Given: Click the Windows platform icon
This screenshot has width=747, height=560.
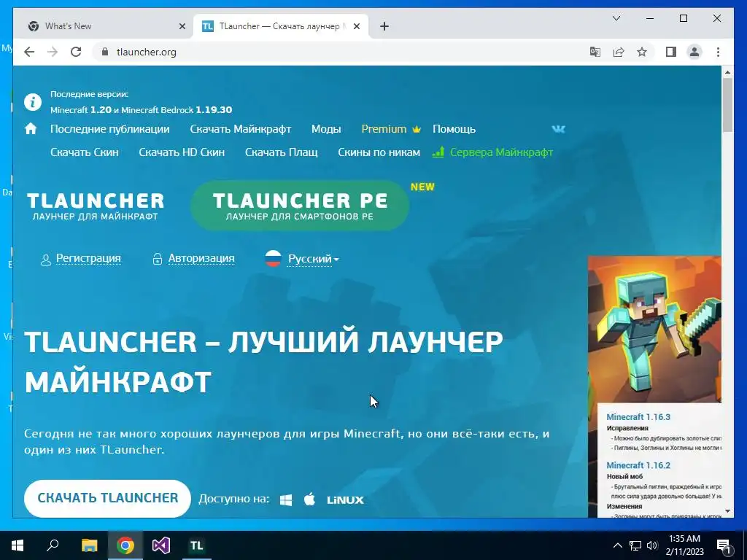Looking at the screenshot, I should pyautogui.click(x=286, y=499).
